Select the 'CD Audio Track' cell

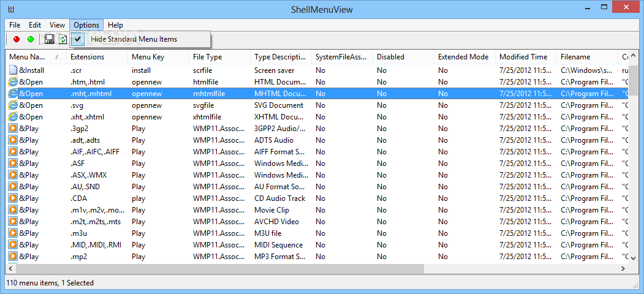[279, 198]
